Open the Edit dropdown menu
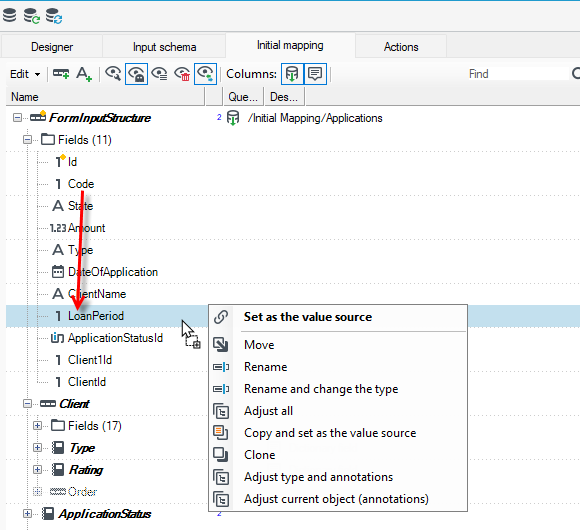Viewport: 580px width, 530px height. click(x=25, y=74)
